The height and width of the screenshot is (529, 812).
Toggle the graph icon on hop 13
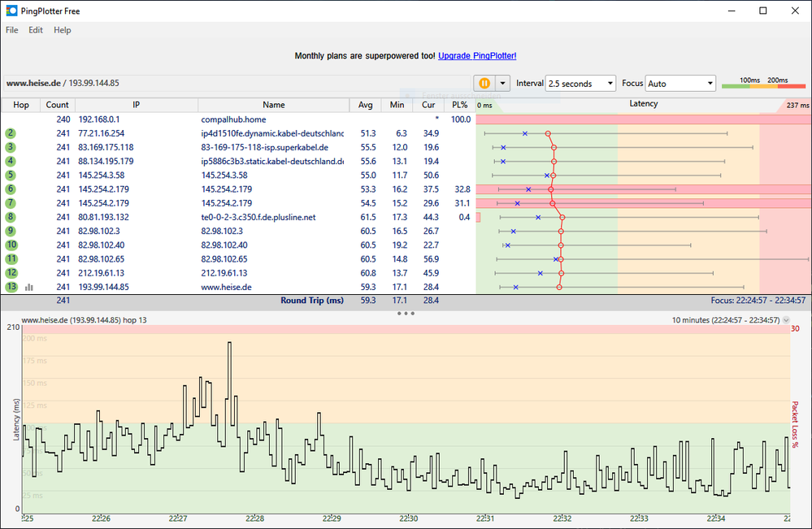[29, 287]
